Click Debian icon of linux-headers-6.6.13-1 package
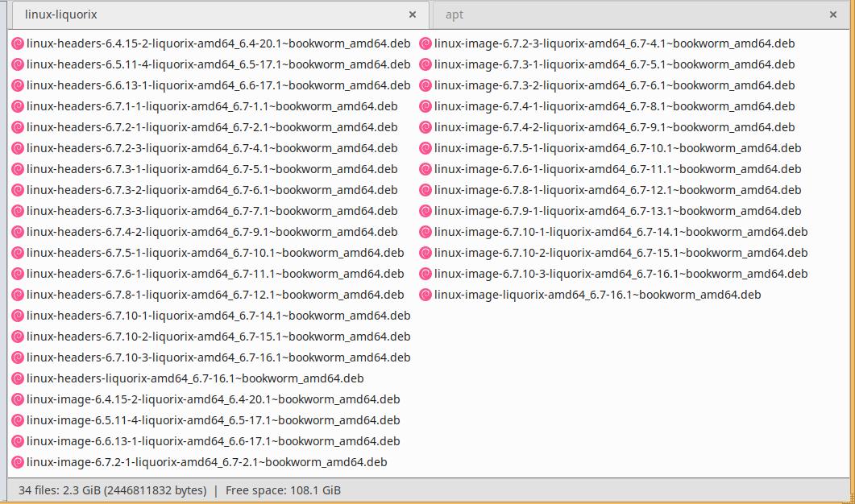This screenshot has height=504, width=855. pos(18,85)
